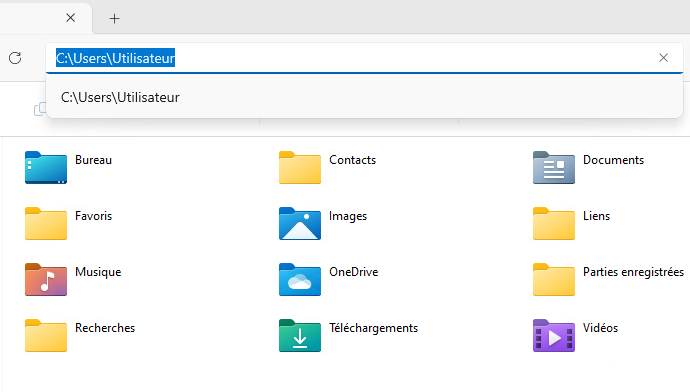Click inside the address bar path field
This screenshot has height=392, width=690.
click(364, 58)
